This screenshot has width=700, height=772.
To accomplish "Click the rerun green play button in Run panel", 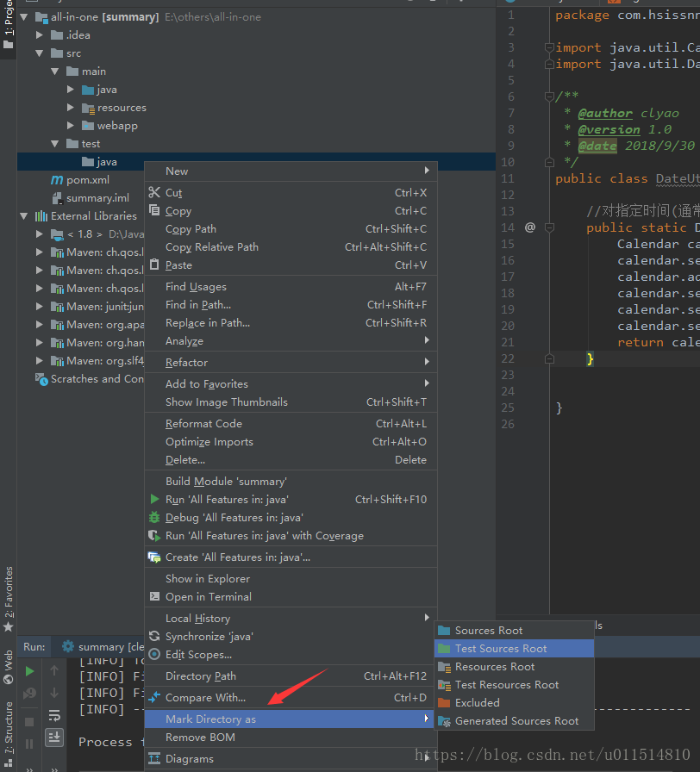I will click(29, 671).
